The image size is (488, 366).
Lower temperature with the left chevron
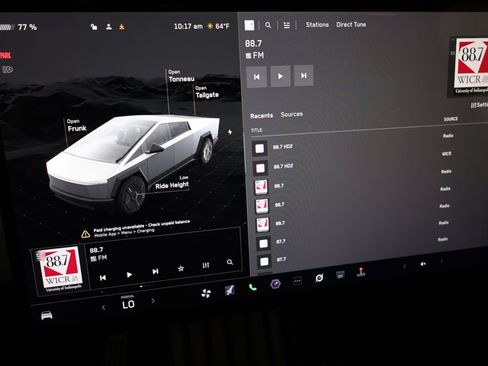(x=103, y=307)
